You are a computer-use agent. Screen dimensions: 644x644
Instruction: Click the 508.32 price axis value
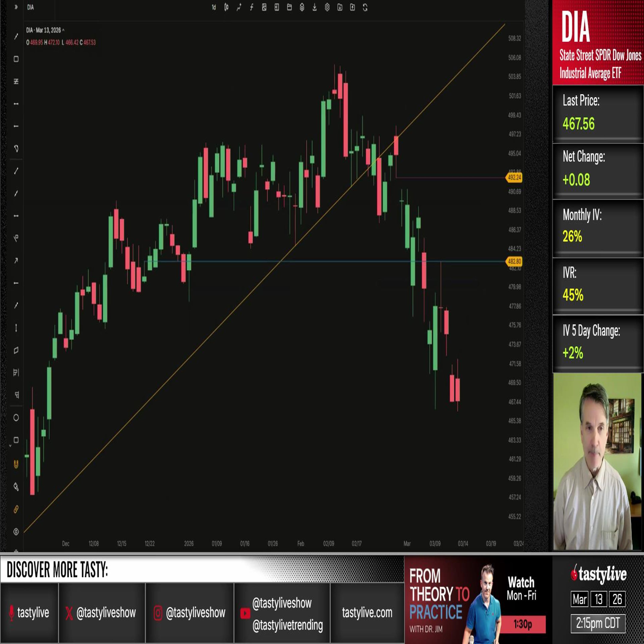click(515, 38)
